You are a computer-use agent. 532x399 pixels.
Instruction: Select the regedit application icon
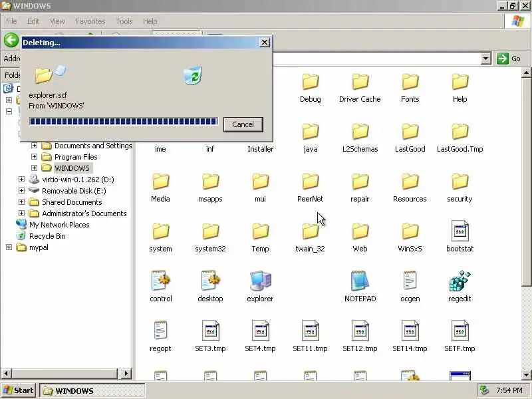coord(460,281)
